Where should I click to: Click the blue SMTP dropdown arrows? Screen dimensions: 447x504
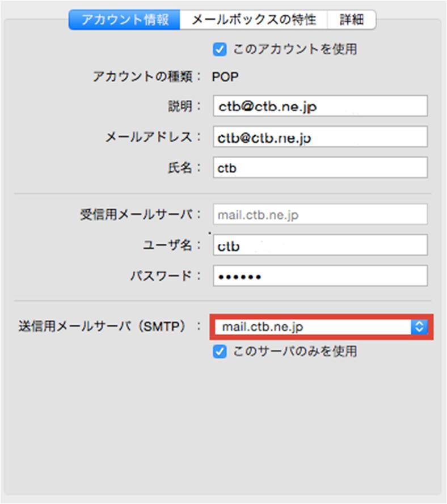point(419,327)
